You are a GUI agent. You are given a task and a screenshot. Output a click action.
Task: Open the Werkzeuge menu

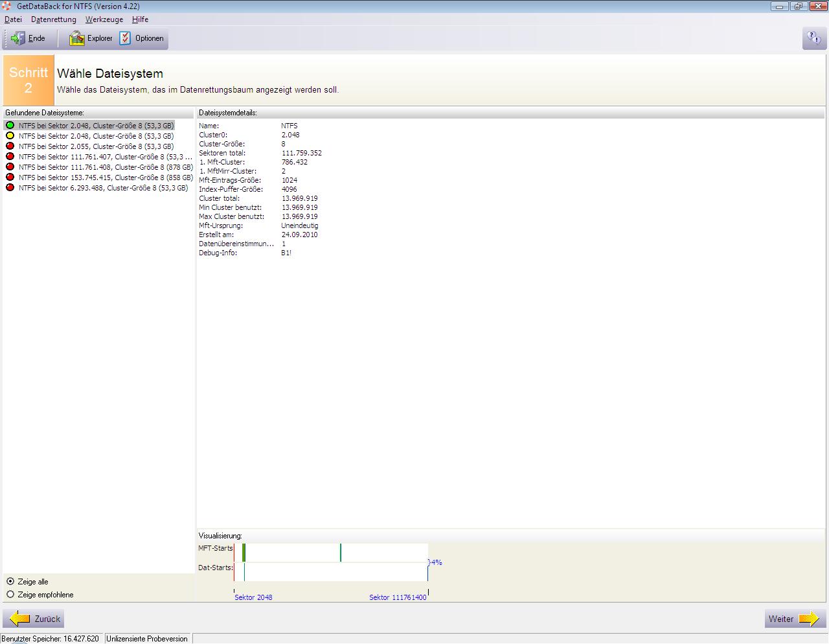point(104,19)
